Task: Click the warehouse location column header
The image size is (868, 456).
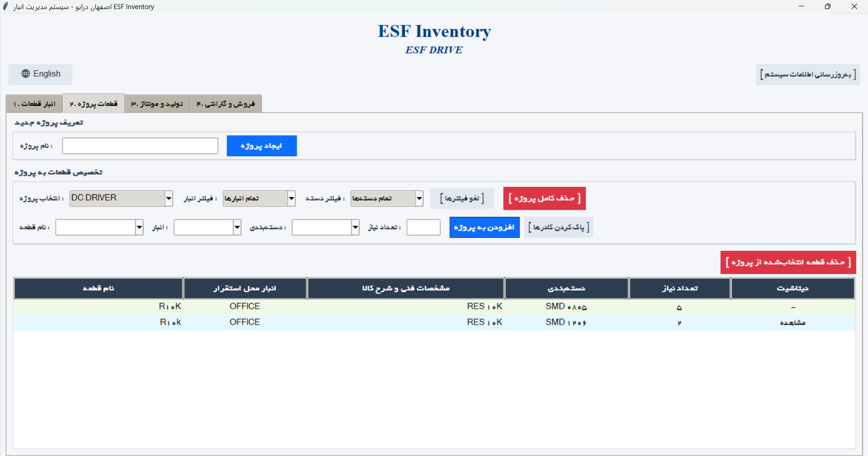Action: 245,288
